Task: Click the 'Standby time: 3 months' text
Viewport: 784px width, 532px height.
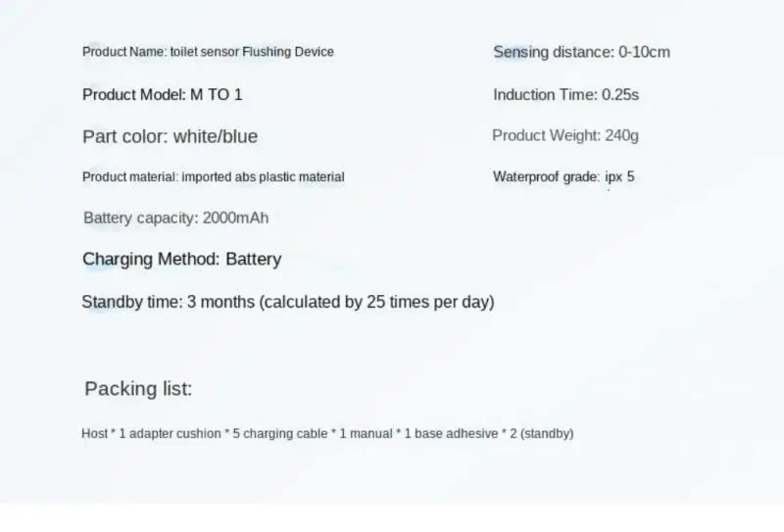Action: click(x=169, y=302)
